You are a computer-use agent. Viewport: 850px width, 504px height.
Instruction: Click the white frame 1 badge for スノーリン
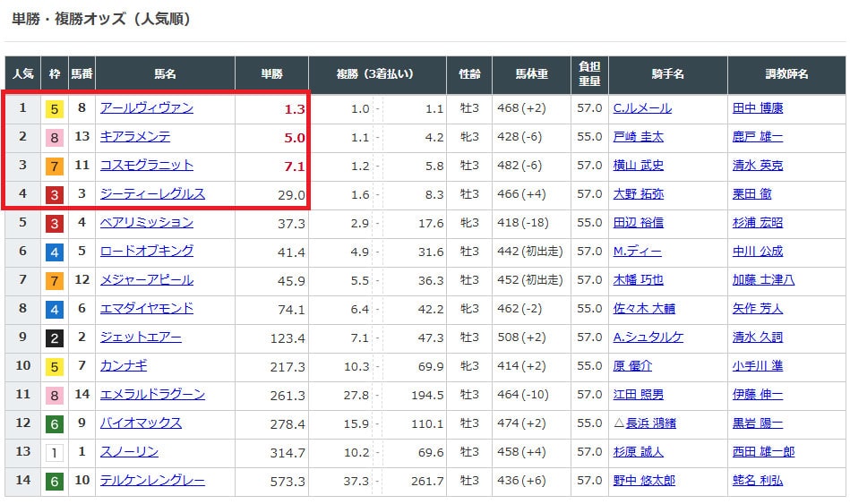point(55,452)
